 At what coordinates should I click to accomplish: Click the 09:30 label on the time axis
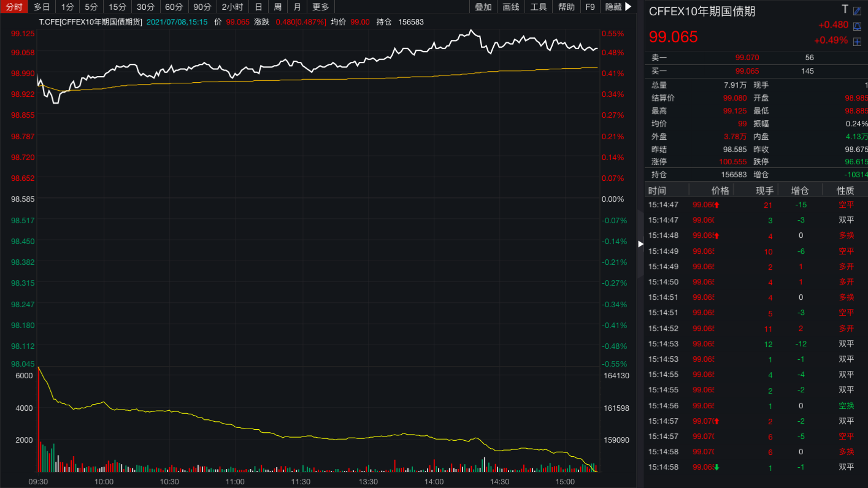[38, 482]
